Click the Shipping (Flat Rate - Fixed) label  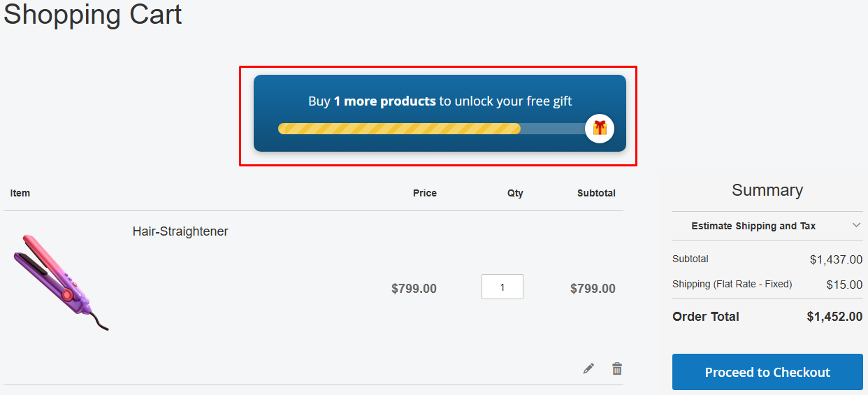(x=732, y=284)
